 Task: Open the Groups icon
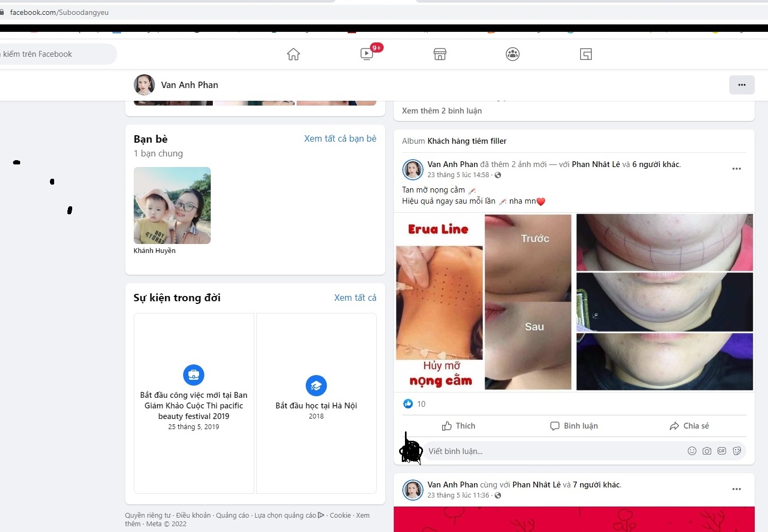pos(513,54)
